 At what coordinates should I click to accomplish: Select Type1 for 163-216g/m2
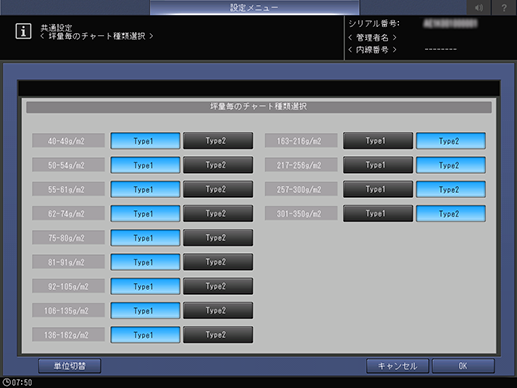[x=378, y=141]
